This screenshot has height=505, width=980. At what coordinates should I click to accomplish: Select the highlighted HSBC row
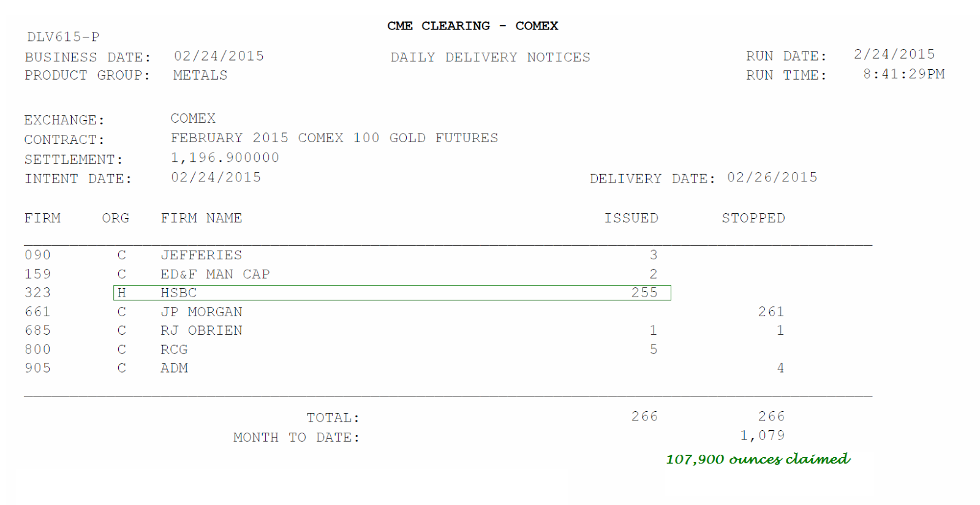coord(392,293)
